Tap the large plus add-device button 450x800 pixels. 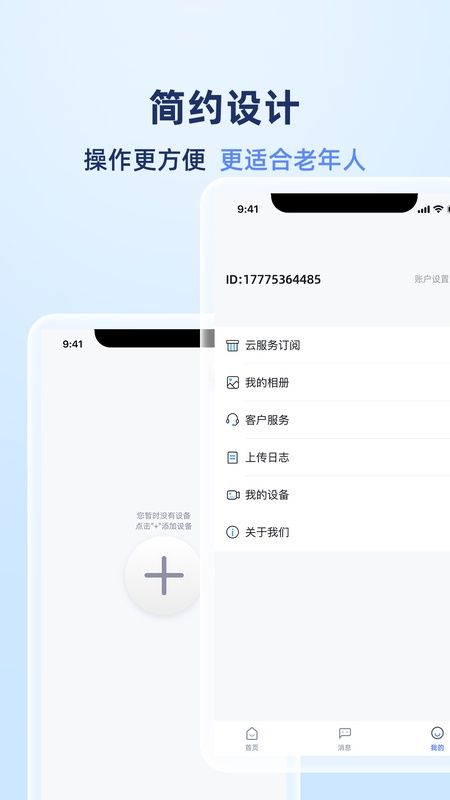164,575
